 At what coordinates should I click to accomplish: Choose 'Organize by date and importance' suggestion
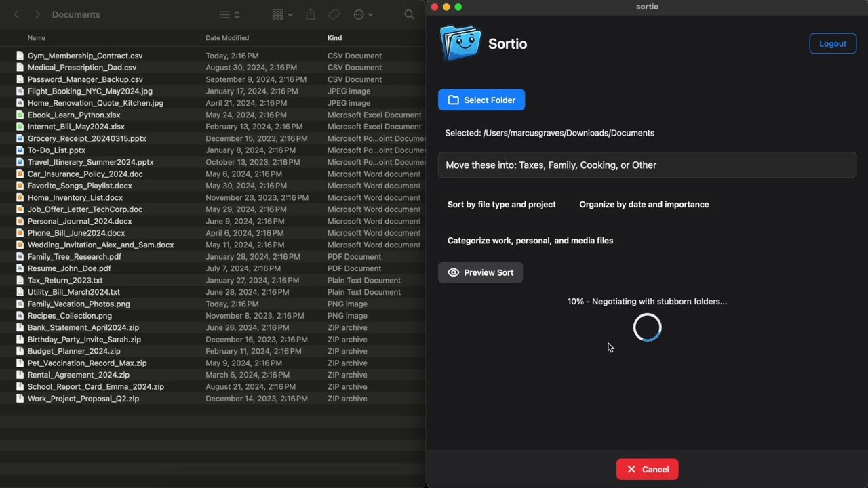[x=644, y=204]
